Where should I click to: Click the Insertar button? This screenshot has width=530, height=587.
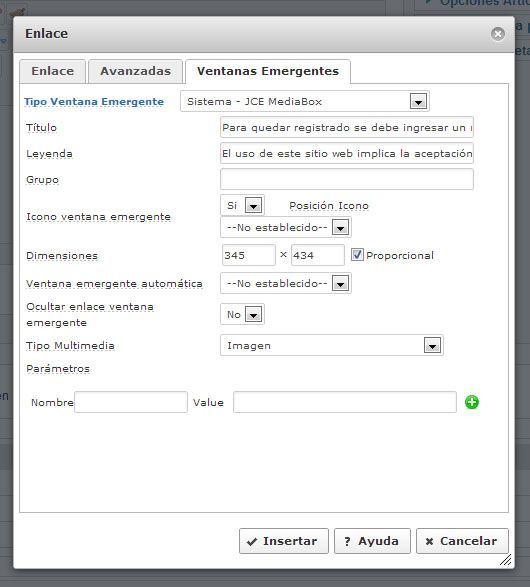[284, 541]
